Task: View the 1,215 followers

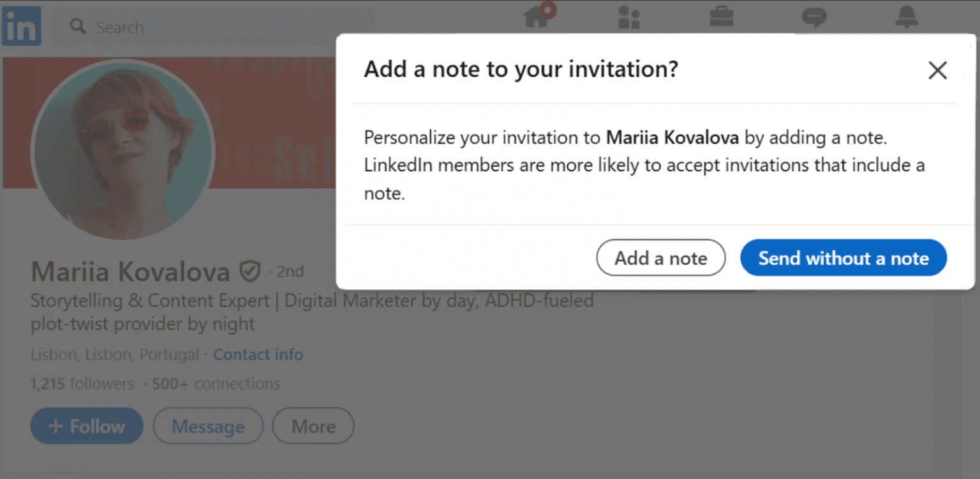Action: point(80,384)
